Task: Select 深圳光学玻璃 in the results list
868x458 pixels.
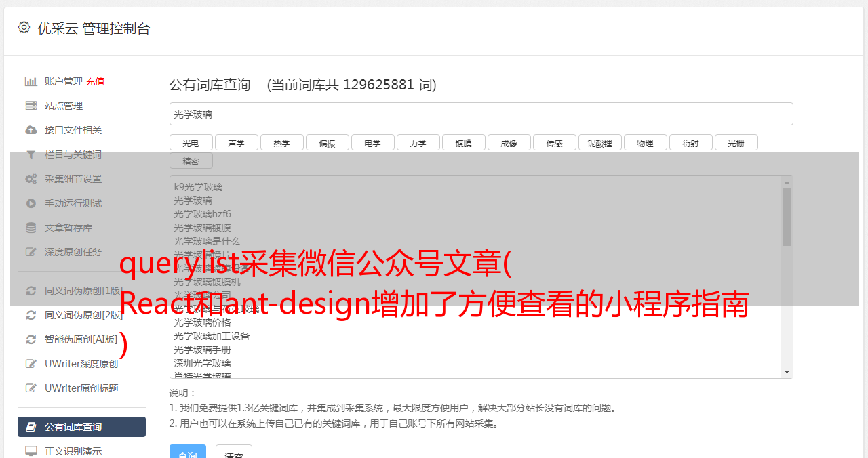Action: (x=202, y=363)
